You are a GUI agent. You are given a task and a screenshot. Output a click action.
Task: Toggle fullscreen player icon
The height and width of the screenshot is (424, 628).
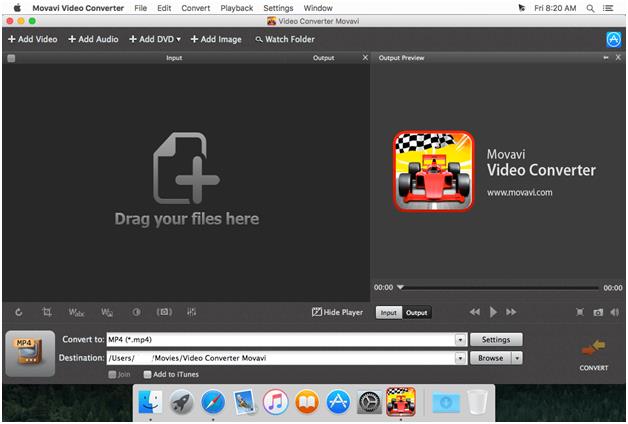coord(580,312)
